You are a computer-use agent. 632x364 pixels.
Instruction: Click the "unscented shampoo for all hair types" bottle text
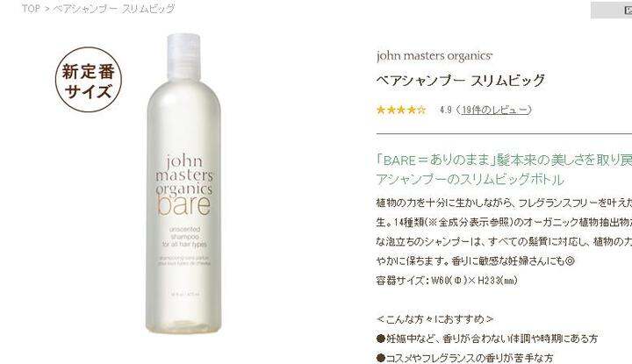tap(184, 237)
